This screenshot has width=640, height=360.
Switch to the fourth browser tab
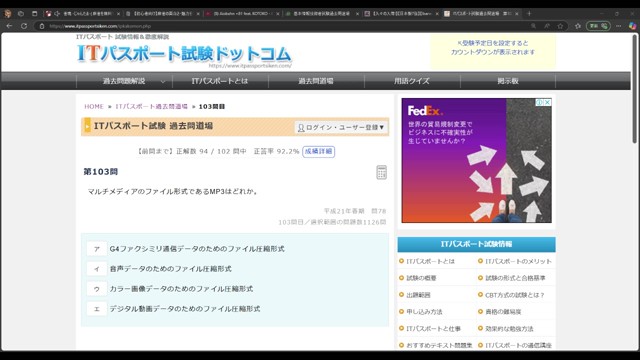[x=322, y=13]
